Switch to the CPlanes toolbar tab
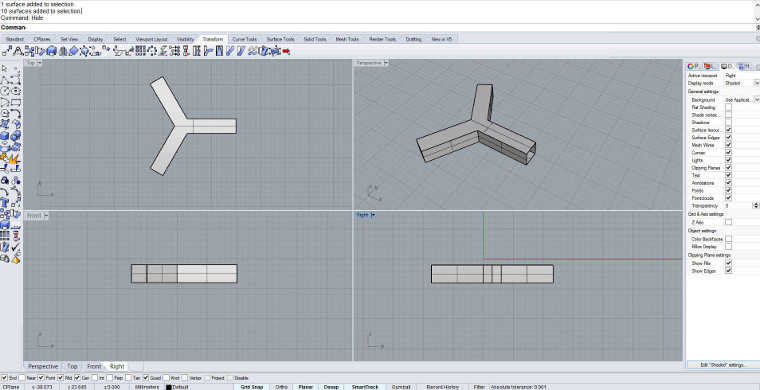This screenshot has width=760, height=390. click(x=42, y=39)
